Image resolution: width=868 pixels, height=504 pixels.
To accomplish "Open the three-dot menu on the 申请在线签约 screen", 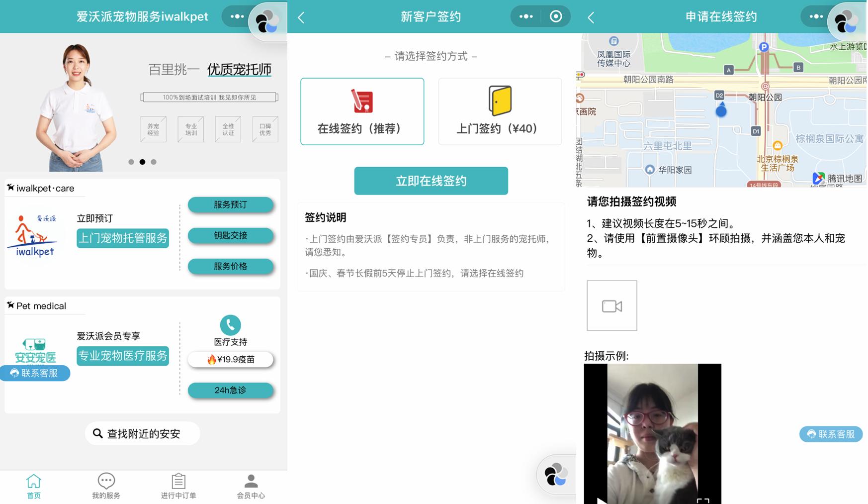I will pos(816,16).
